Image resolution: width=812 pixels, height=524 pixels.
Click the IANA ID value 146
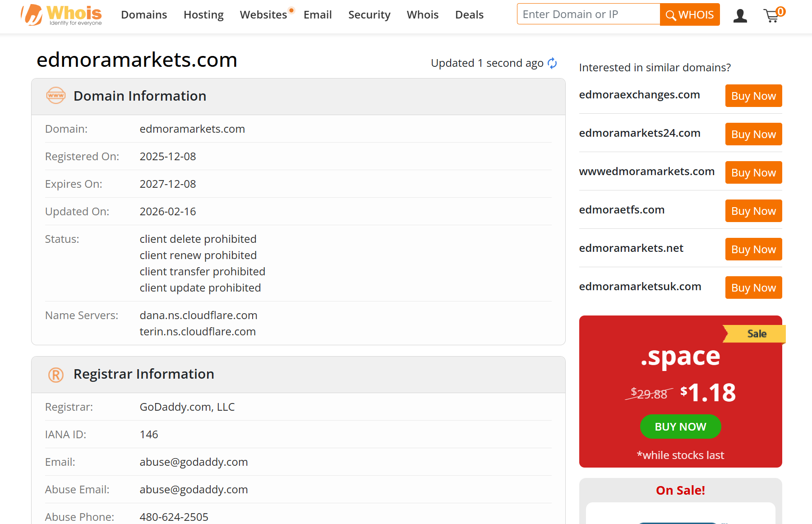149,435
